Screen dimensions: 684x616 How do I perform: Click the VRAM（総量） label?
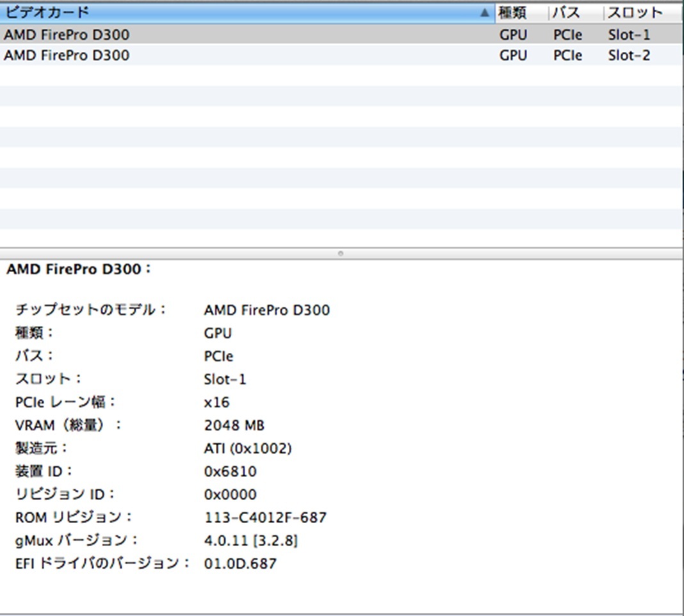68,425
